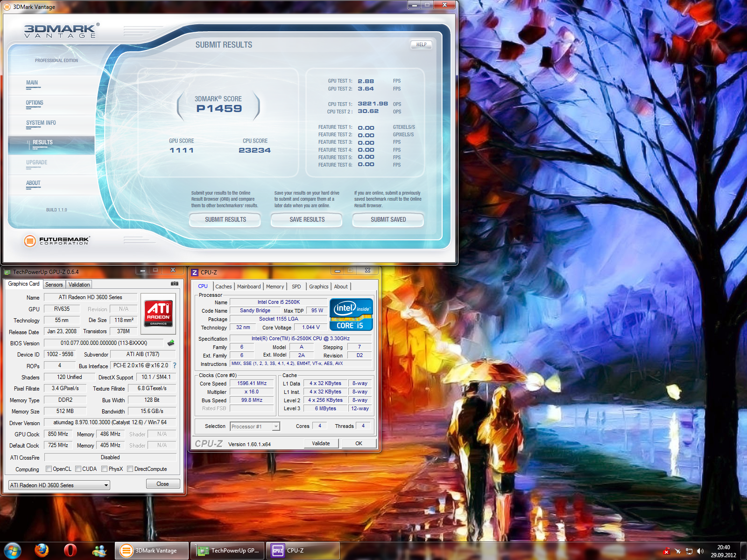Click the Bus Interface question mark icon
747x560 pixels.
[175, 365]
